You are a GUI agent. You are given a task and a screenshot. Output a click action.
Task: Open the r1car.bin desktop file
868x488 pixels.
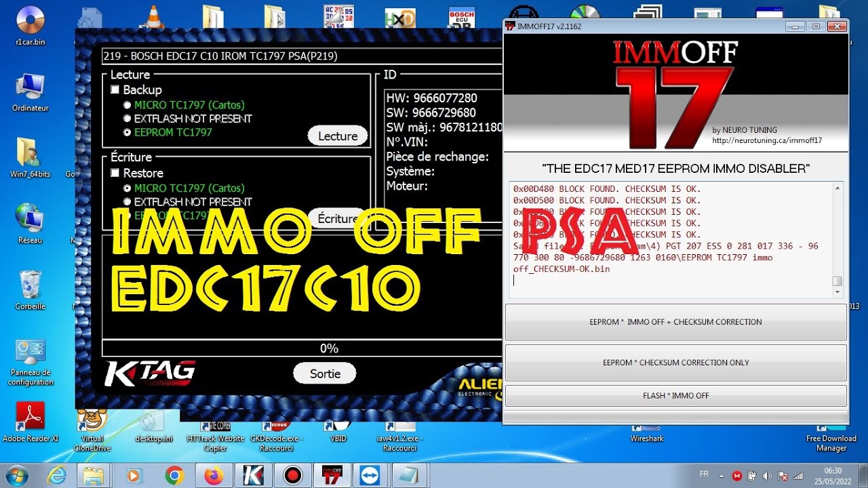[x=31, y=24]
